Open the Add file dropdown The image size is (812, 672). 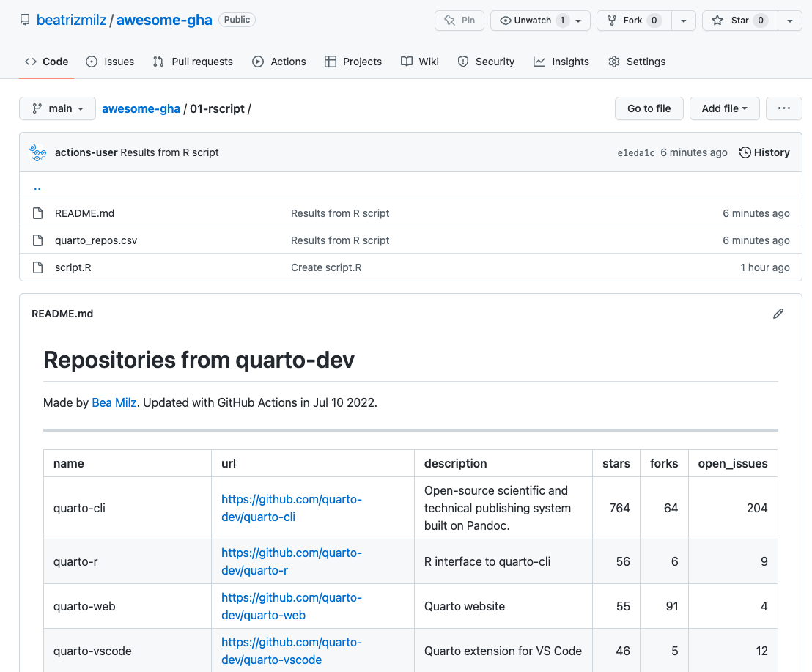point(724,108)
